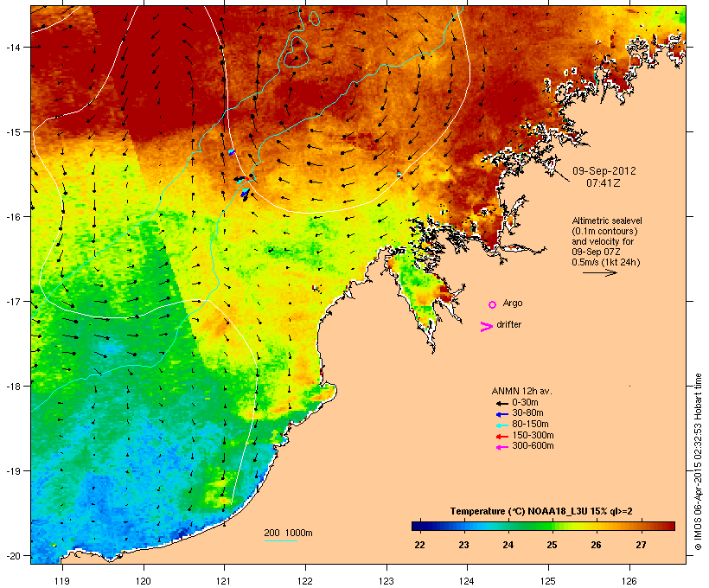Click the time label 07:41Z

(x=604, y=183)
